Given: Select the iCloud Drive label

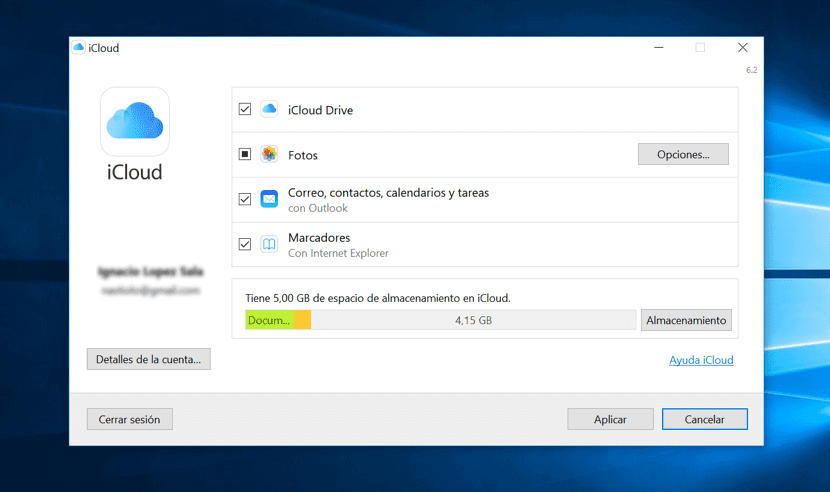Looking at the screenshot, I should [320, 110].
